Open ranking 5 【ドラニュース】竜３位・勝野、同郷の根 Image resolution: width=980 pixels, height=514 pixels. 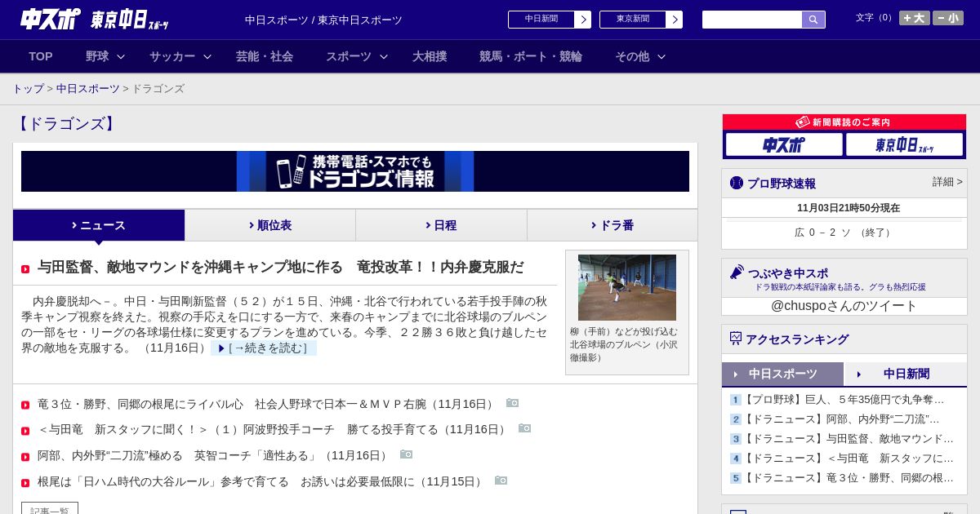point(848,478)
